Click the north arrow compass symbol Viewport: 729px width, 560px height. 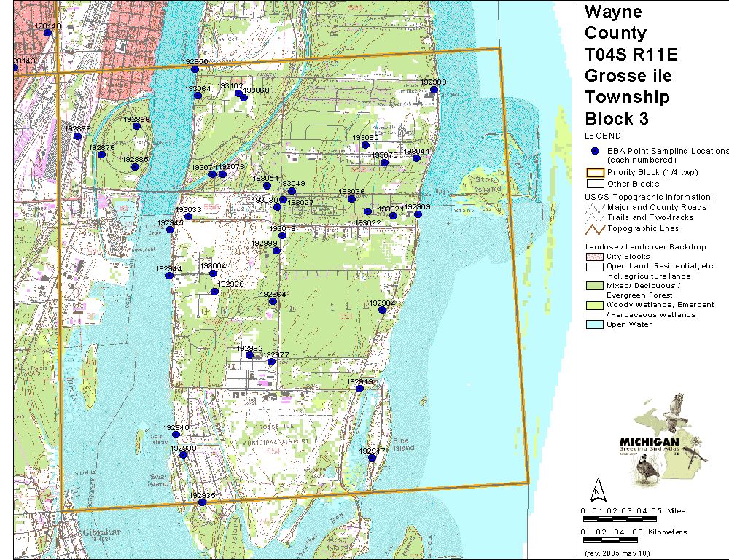pyautogui.click(x=598, y=488)
